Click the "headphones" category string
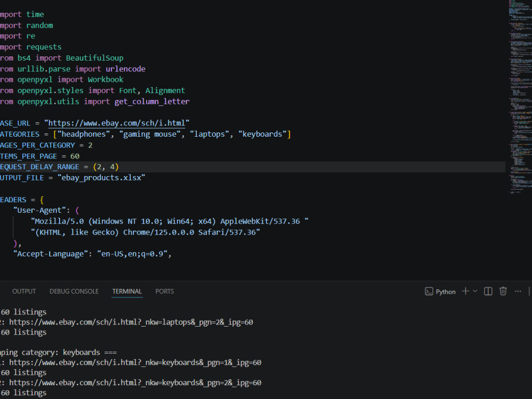This screenshot has width=532, height=399. click(84, 135)
